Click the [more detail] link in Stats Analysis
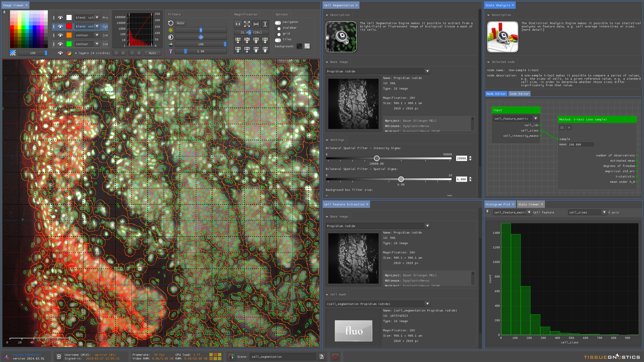Viewport: 644px width, 362px height. (x=533, y=30)
